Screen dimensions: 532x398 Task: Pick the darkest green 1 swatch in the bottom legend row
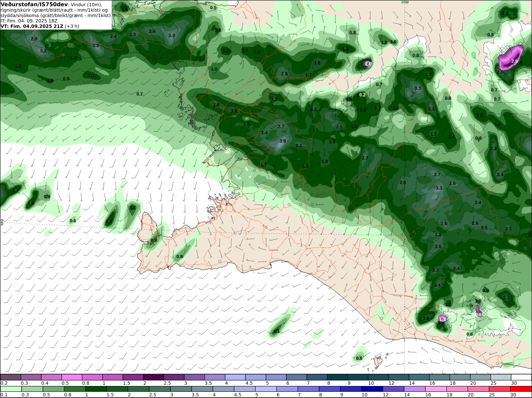pos(96,389)
